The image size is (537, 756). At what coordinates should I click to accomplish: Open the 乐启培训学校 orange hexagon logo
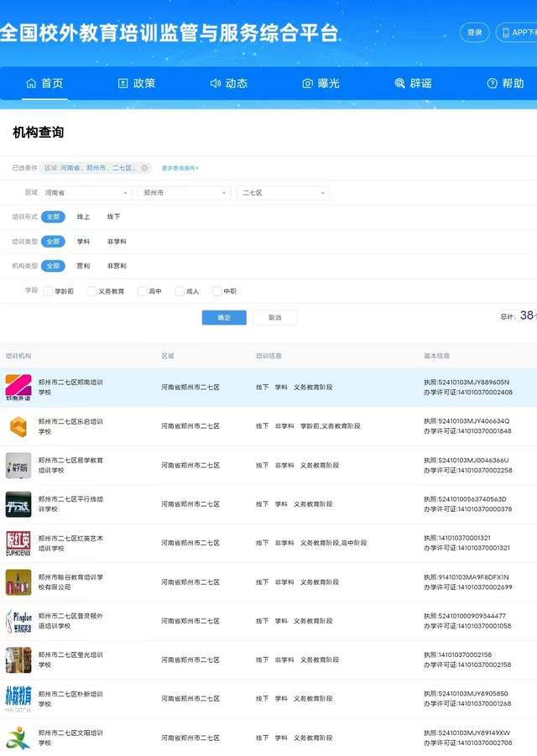point(18,426)
